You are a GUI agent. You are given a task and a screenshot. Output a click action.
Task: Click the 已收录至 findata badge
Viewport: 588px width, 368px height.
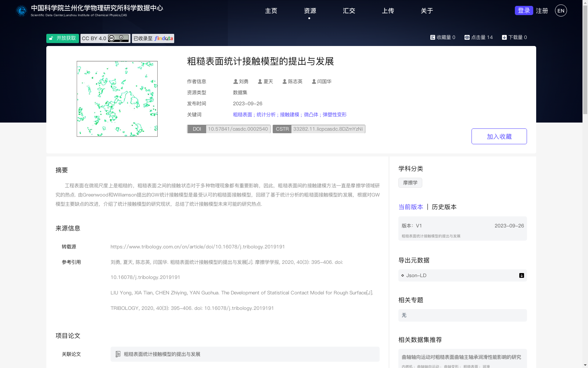tap(153, 38)
